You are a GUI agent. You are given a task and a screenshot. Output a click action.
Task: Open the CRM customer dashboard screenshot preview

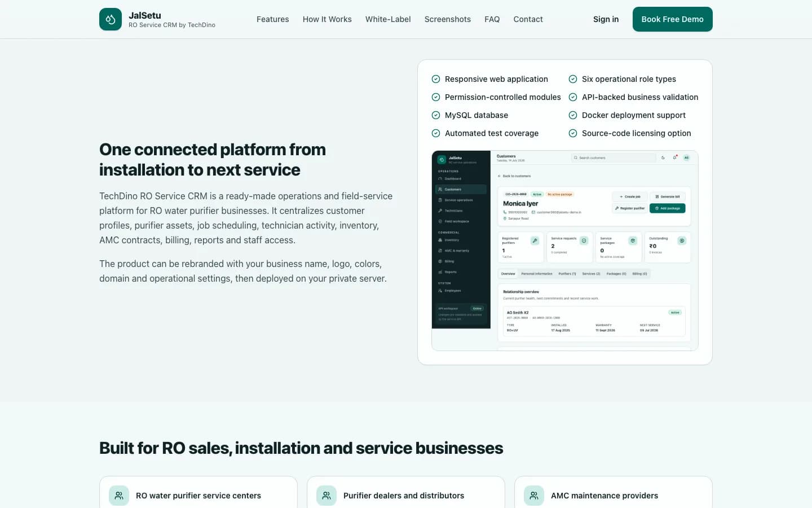(565, 251)
